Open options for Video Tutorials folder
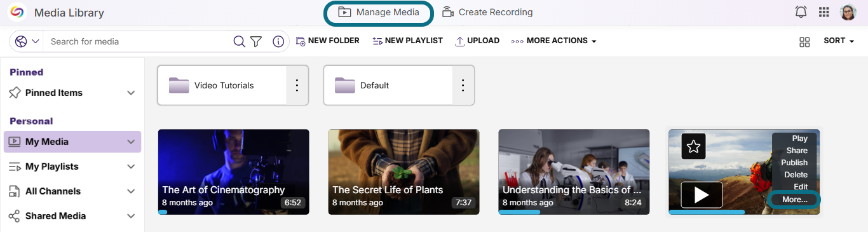The height and width of the screenshot is (232, 868). (297, 85)
